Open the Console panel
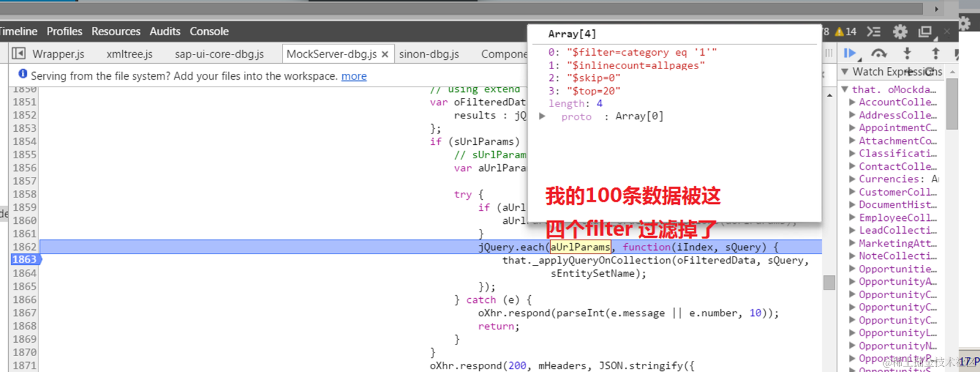Viewport: 980px width, 372px height. 209,32
